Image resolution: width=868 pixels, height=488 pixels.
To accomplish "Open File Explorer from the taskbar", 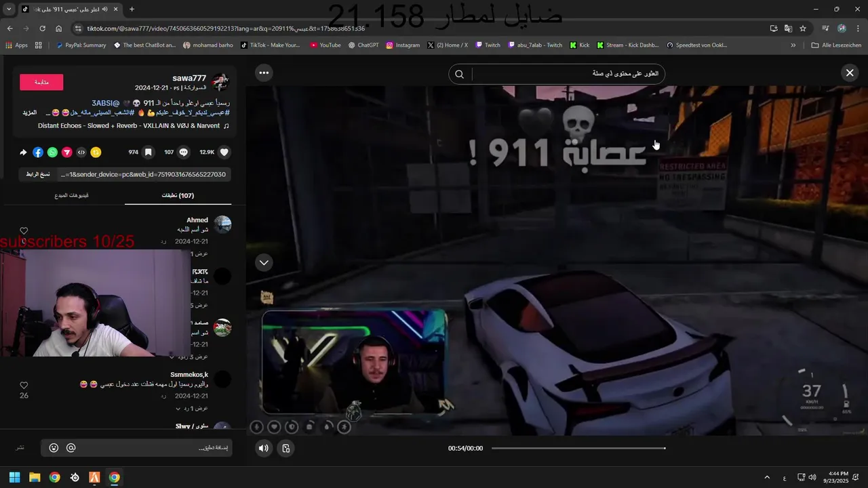I will pos(35,477).
